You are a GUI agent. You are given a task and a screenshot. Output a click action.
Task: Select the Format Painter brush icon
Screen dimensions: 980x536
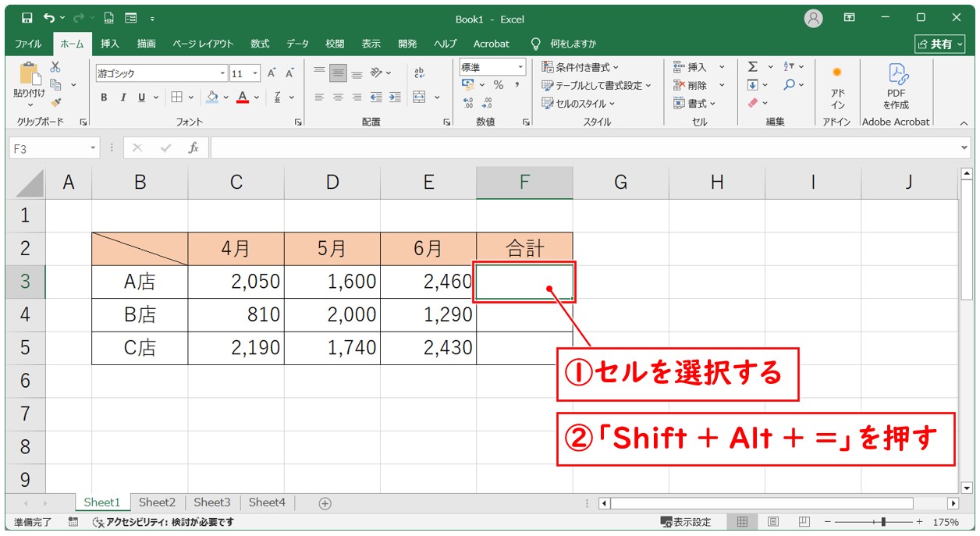click(x=55, y=101)
